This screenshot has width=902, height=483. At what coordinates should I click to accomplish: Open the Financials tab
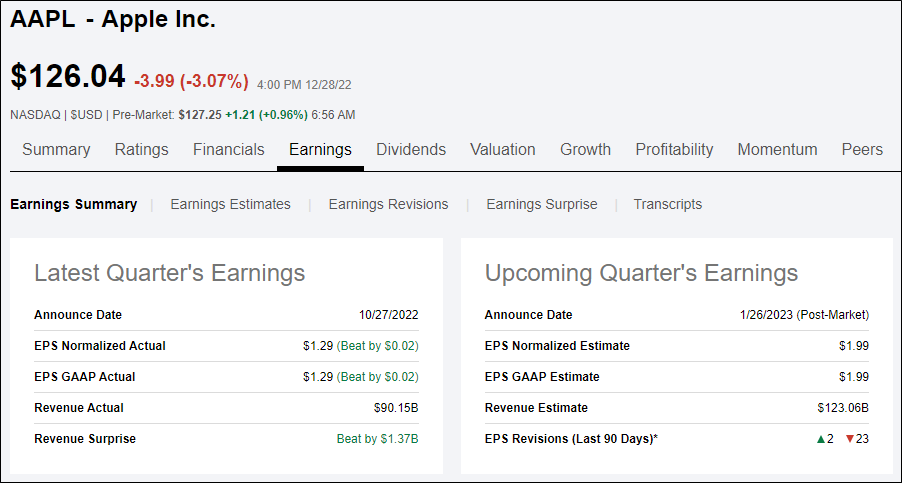228,150
